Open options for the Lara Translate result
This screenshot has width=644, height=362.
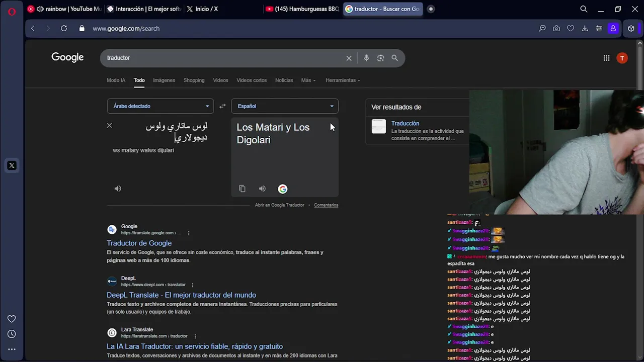(x=195, y=336)
